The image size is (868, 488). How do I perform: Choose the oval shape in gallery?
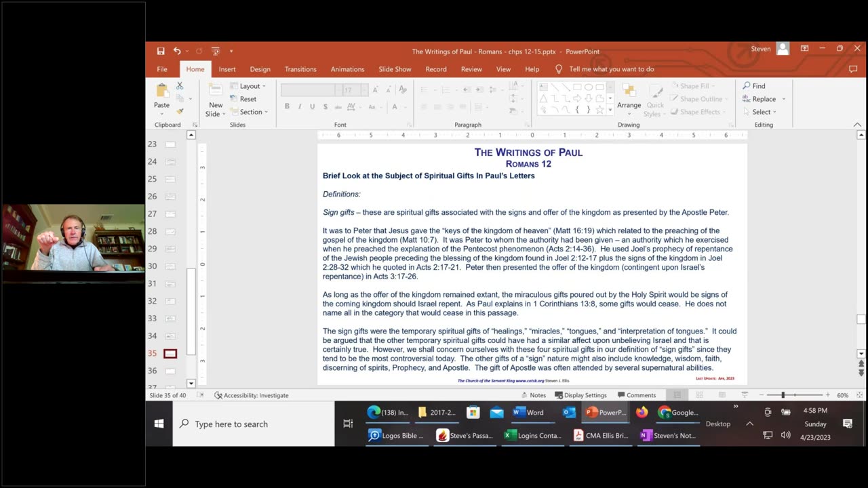coord(589,87)
